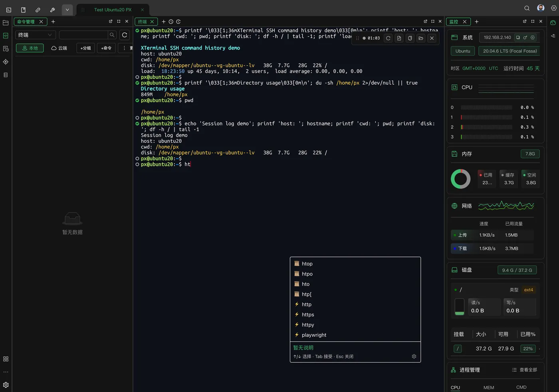Maximize the terminal panel
Screen dimensions: 559x392
tap(433, 22)
